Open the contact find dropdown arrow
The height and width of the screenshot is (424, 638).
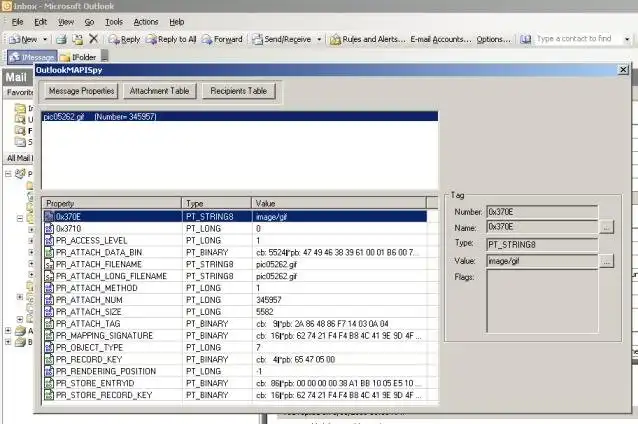(x=627, y=39)
